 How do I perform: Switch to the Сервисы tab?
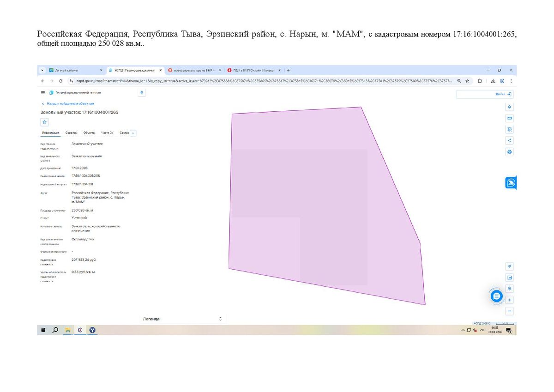[71, 133]
